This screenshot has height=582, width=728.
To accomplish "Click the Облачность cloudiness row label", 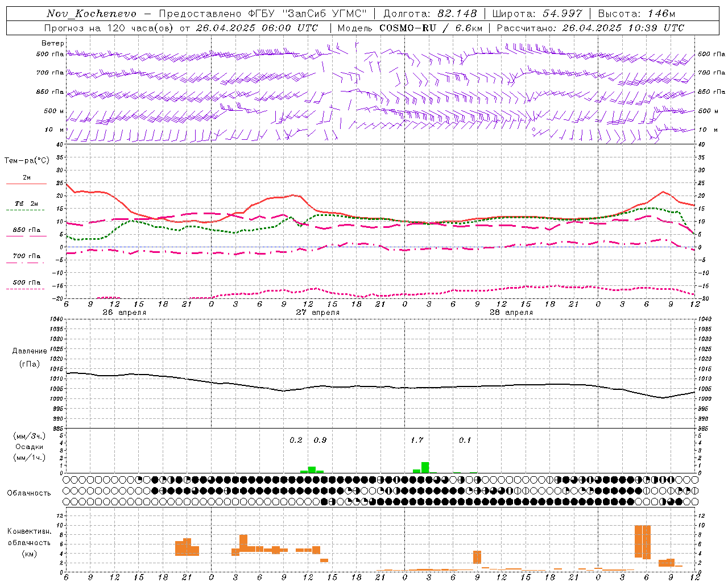I will (28, 493).
